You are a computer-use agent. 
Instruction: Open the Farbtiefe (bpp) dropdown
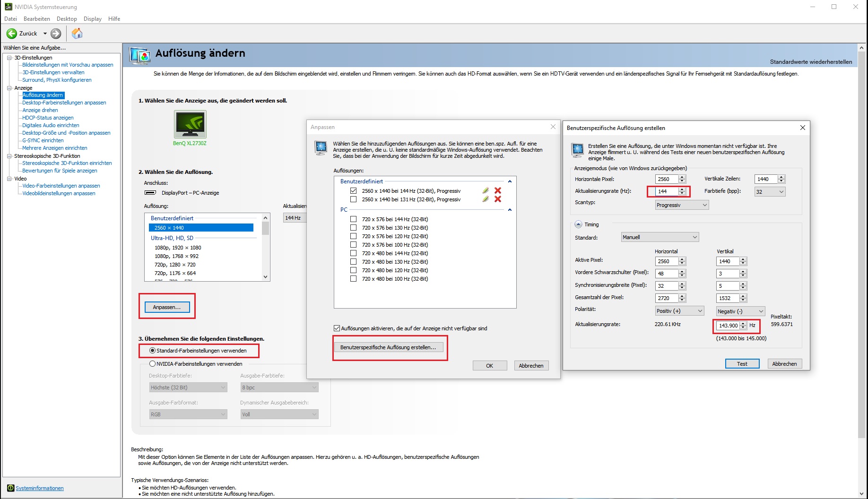click(770, 191)
